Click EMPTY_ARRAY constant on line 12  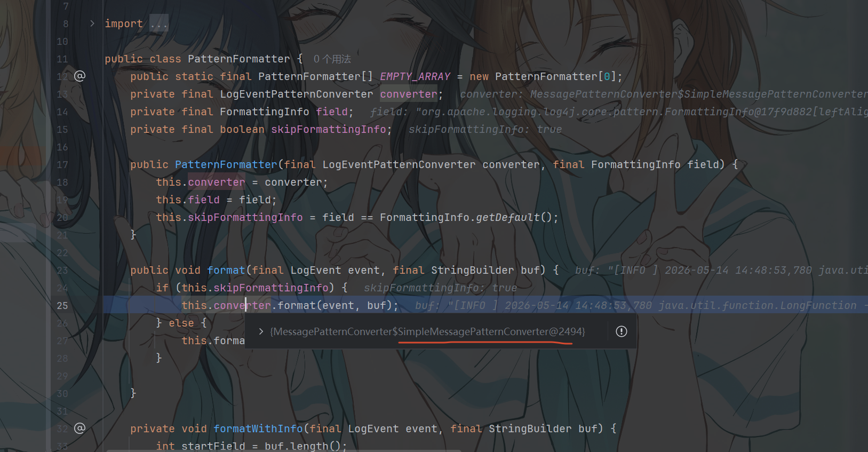pyautogui.click(x=415, y=76)
